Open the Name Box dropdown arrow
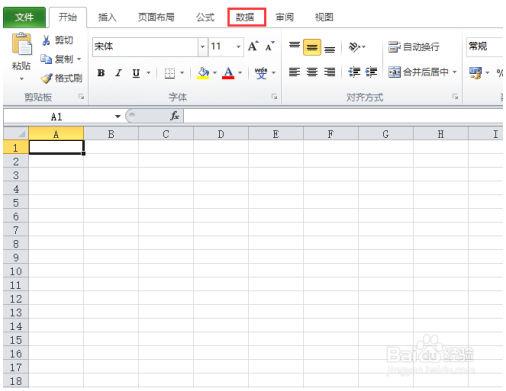 [x=117, y=116]
